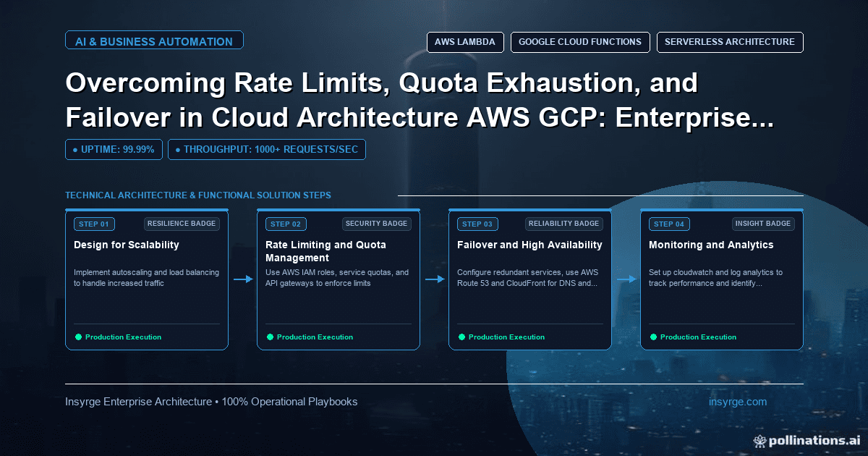Click the AI & Business Automation category badge
868x456 pixels.
(154, 41)
